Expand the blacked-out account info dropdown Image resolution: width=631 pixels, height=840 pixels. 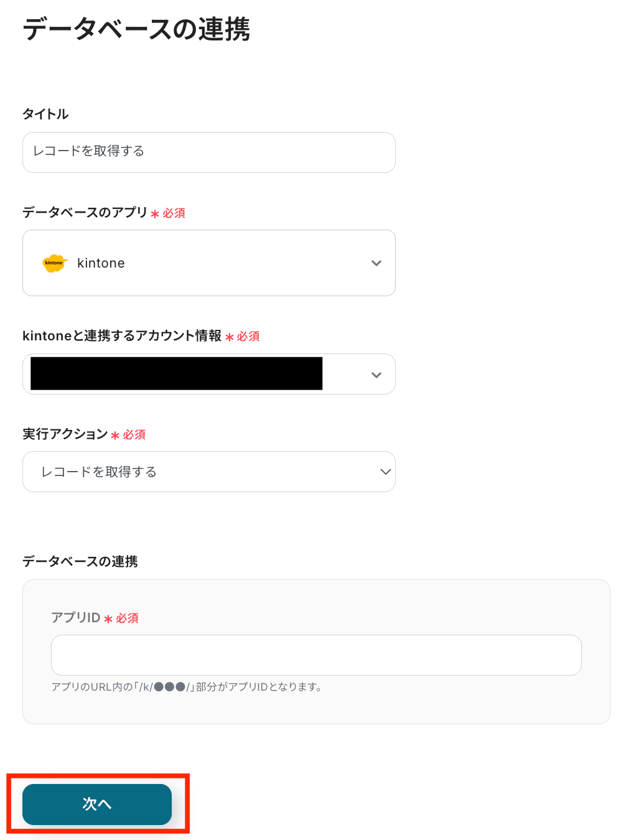[x=209, y=374]
